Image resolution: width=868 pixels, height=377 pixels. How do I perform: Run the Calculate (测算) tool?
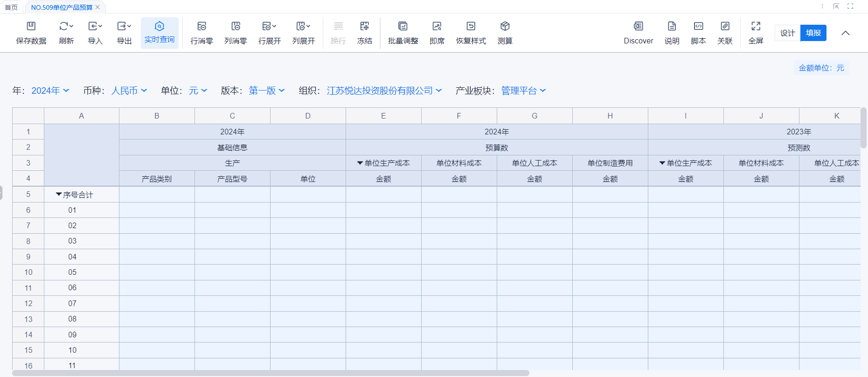(505, 27)
